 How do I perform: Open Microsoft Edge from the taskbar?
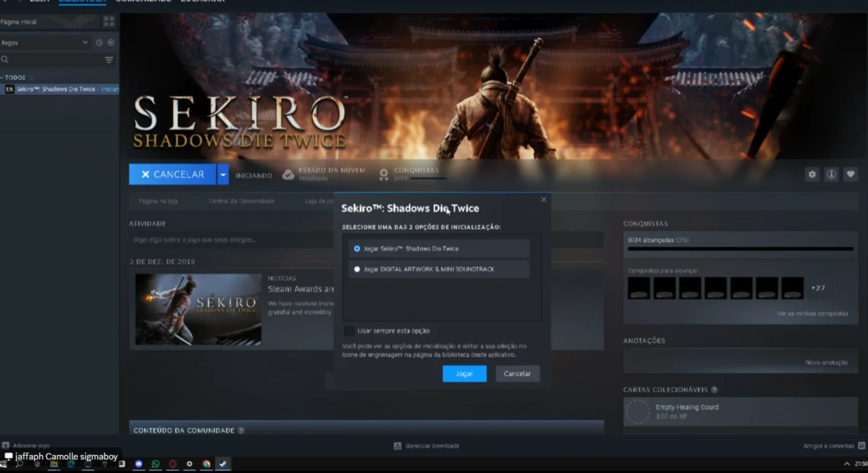(71, 464)
